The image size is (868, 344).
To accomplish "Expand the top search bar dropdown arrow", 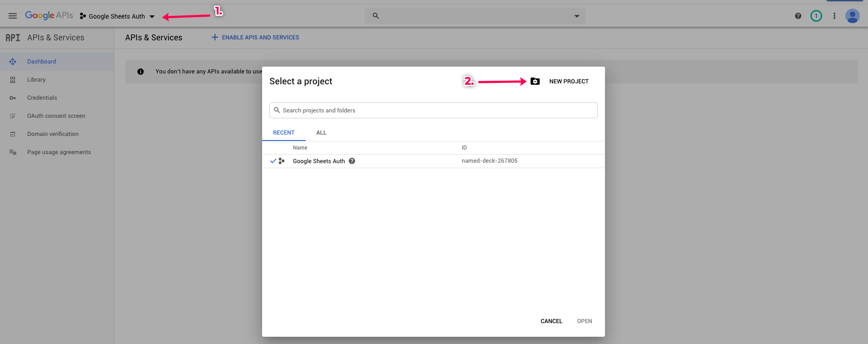I will point(576,16).
